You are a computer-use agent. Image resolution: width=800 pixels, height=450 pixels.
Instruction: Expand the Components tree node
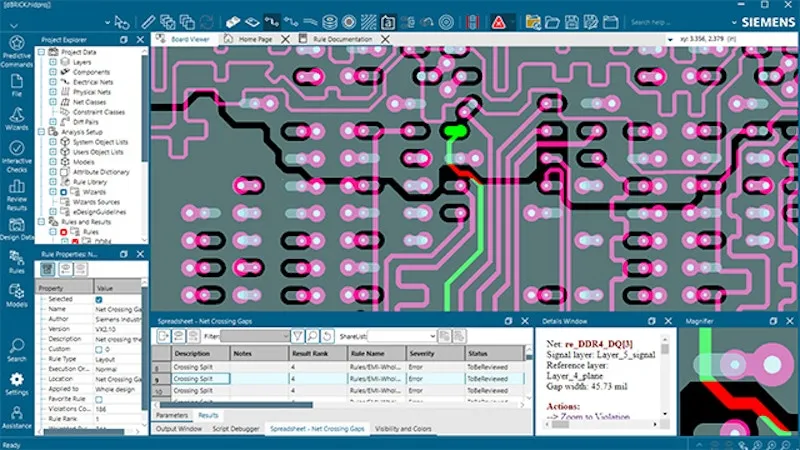53,72
